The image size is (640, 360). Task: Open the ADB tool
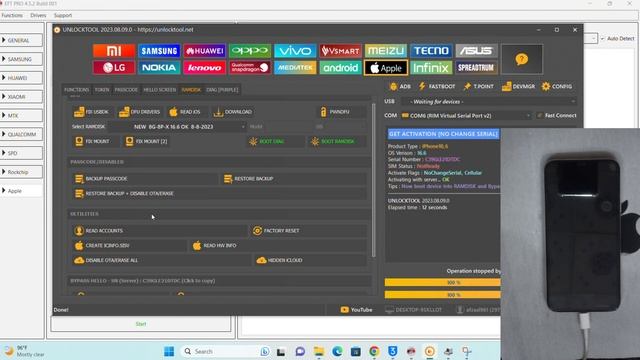tap(400, 87)
